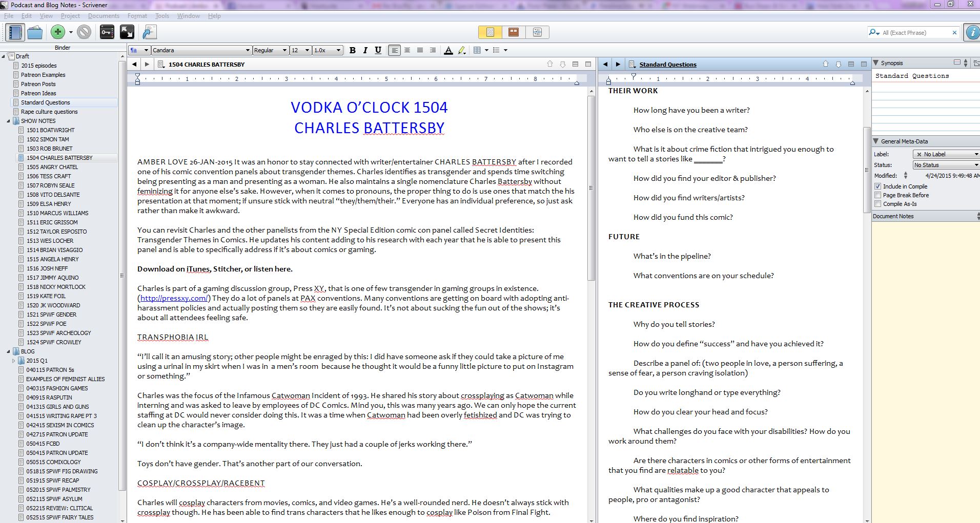The width and height of the screenshot is (980, 523).
Task: Open the left editor's document icon menu
Action: 161,65
